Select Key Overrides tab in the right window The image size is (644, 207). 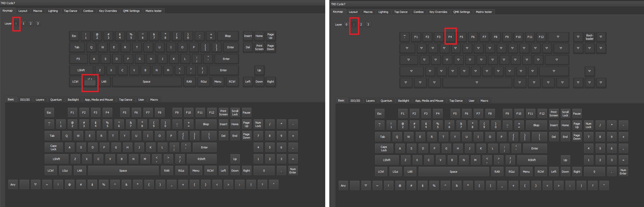pos(438,12)
